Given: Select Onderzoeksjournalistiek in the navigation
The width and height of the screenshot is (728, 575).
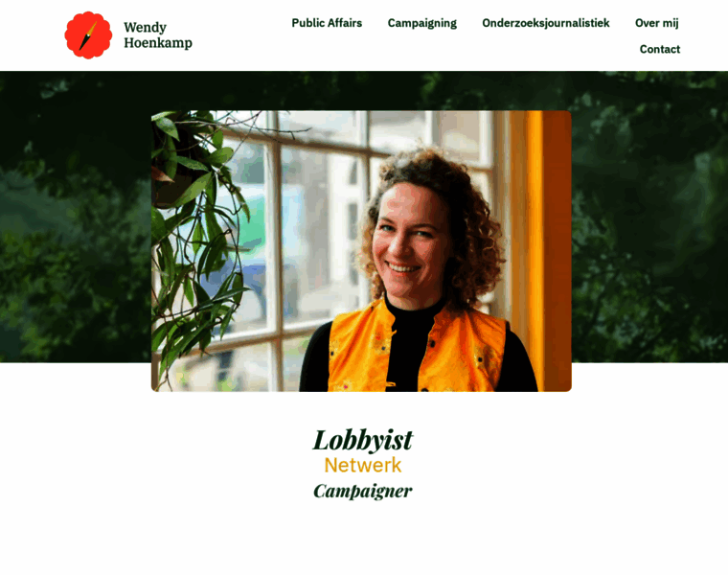Looking at the screenshot, I should point(546,23).
